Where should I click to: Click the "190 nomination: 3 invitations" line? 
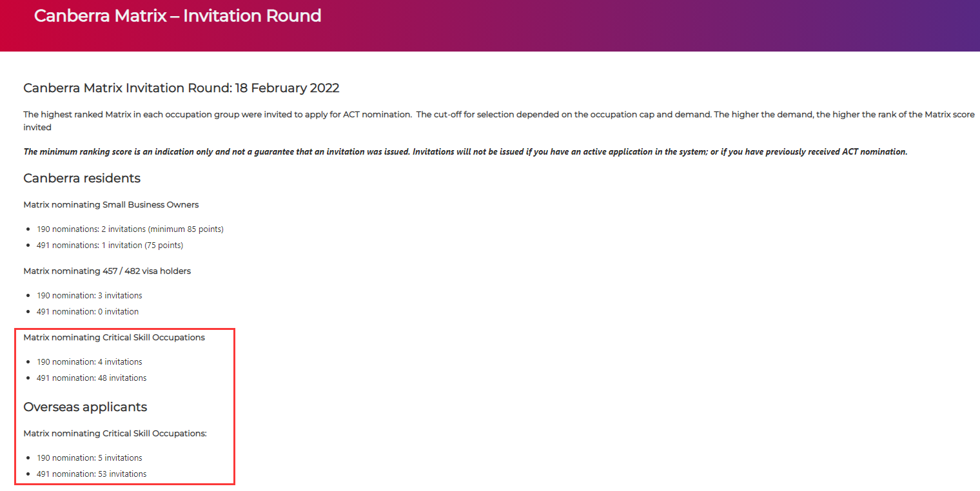tap(90, 296)
